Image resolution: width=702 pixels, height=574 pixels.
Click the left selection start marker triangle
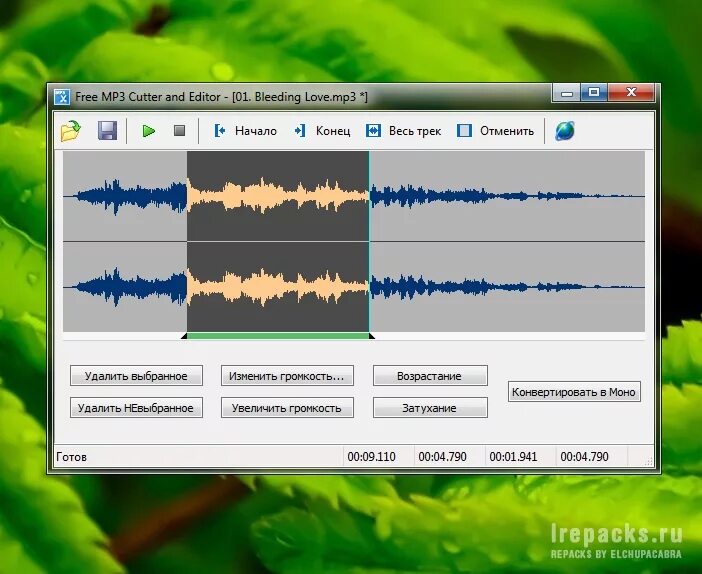[x=184, y=336]
